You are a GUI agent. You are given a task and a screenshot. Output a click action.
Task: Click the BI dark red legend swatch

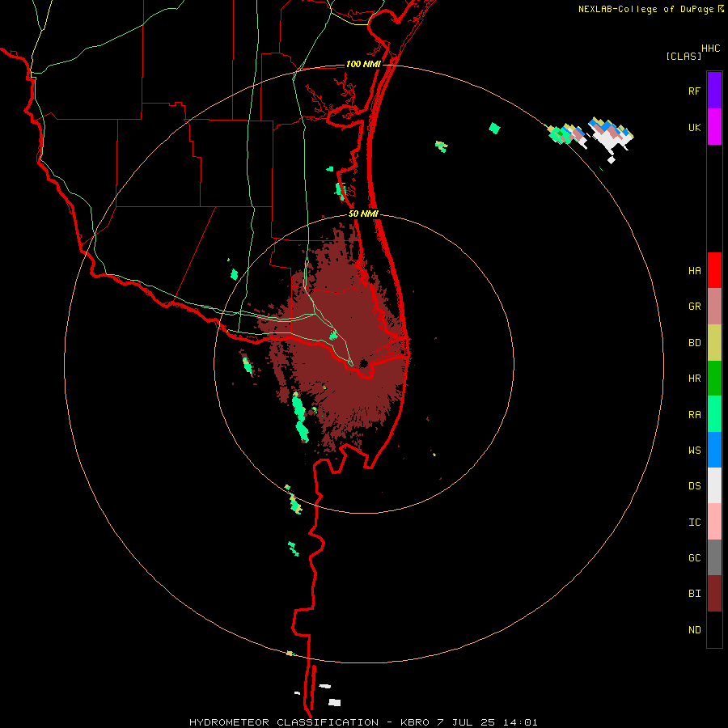714,594
